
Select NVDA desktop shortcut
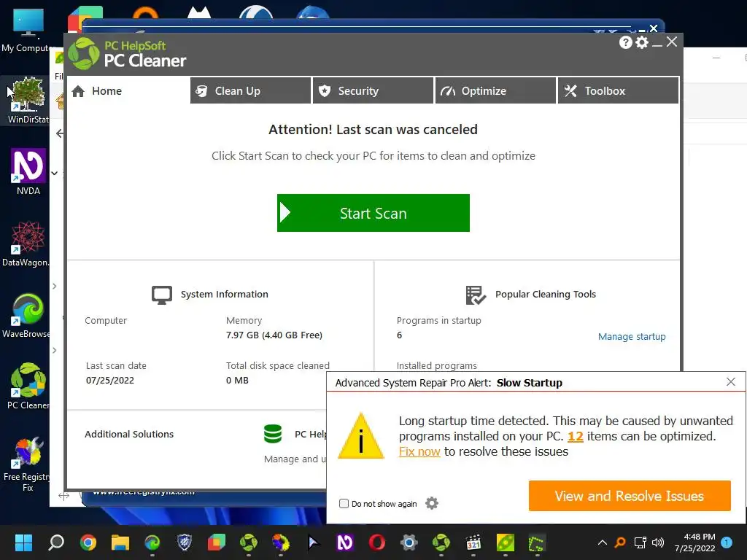(x=28, y=171)
